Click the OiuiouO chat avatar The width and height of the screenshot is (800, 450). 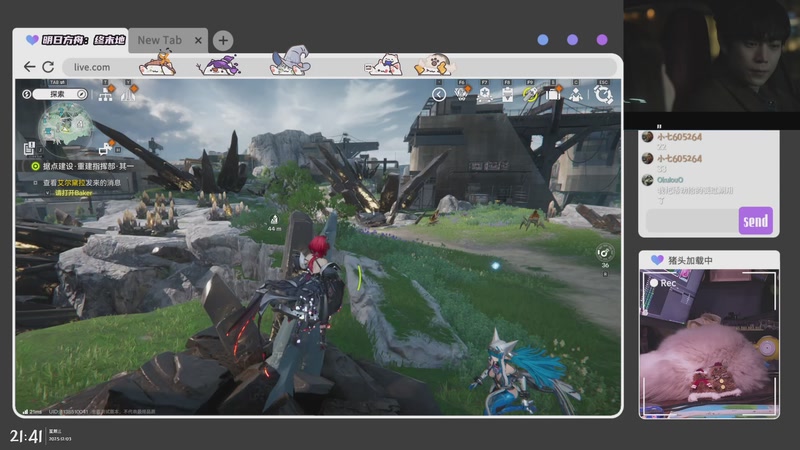(647, 180)
